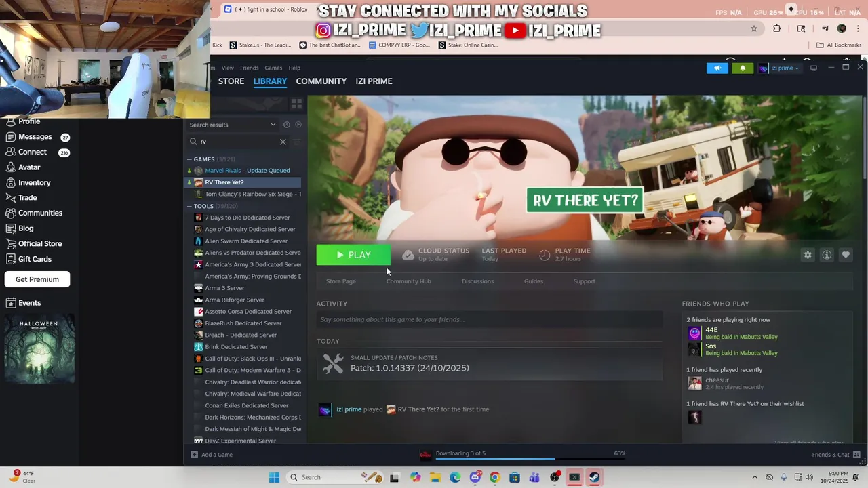Open Microsoft Store from taskbar
The width and height of the screenshot is (868, 488).
tap(515, 477)
